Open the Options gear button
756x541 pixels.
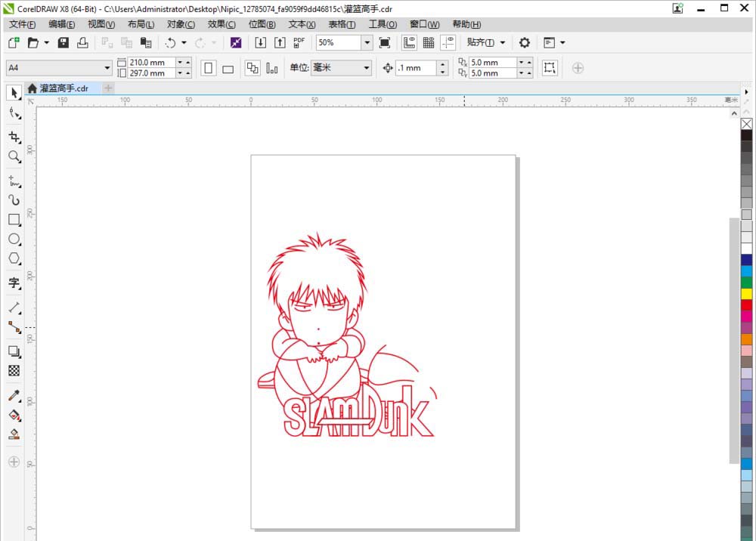[525, 43]
